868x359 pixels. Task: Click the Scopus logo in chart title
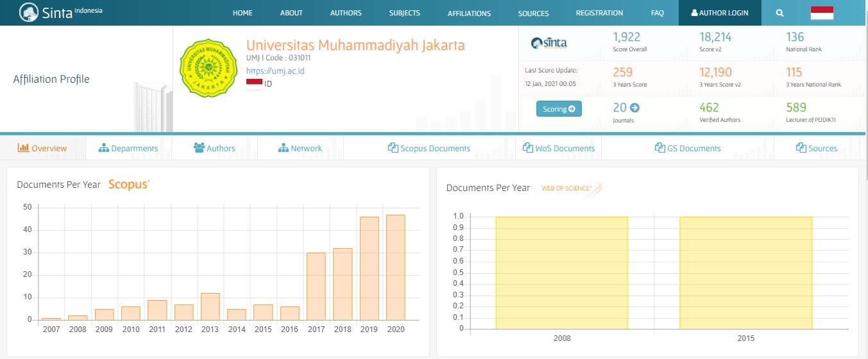(x=129, y=184)
